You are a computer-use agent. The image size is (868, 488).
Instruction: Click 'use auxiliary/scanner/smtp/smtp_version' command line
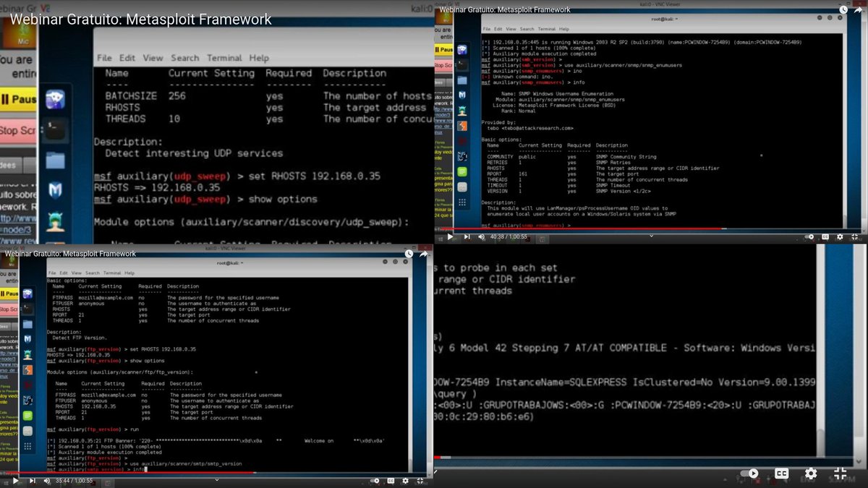tap(186, 463)
